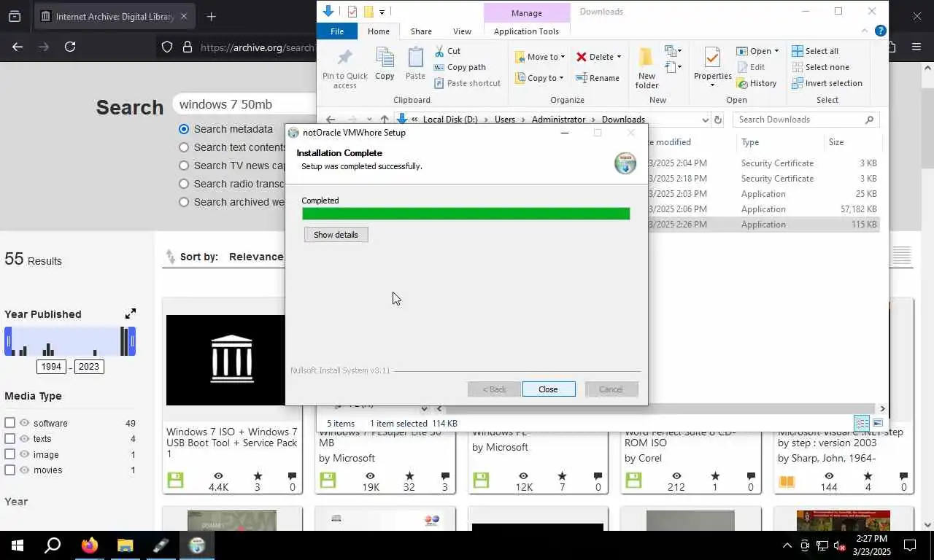Click Paste icon in Explorer ribbon
934x560 pixels.
[415, 63]
